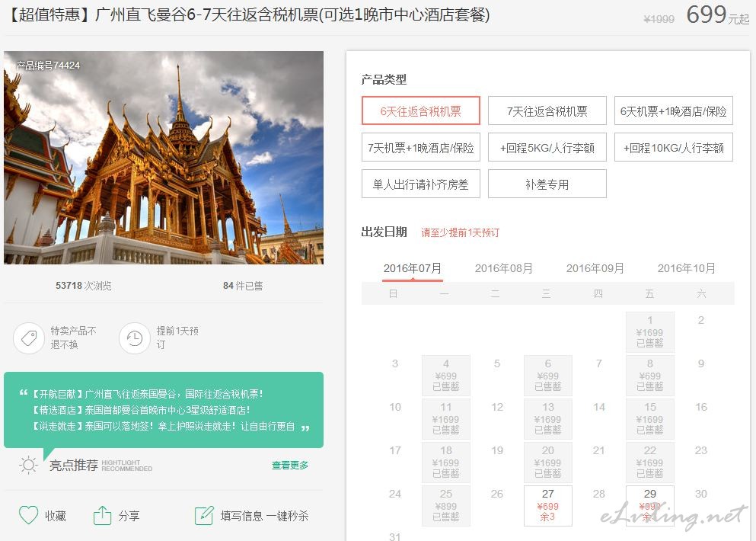The width and height of the screenshot is (756, 541).
Task: Click the Bangkok temple product photo
Action: point(164,157)
